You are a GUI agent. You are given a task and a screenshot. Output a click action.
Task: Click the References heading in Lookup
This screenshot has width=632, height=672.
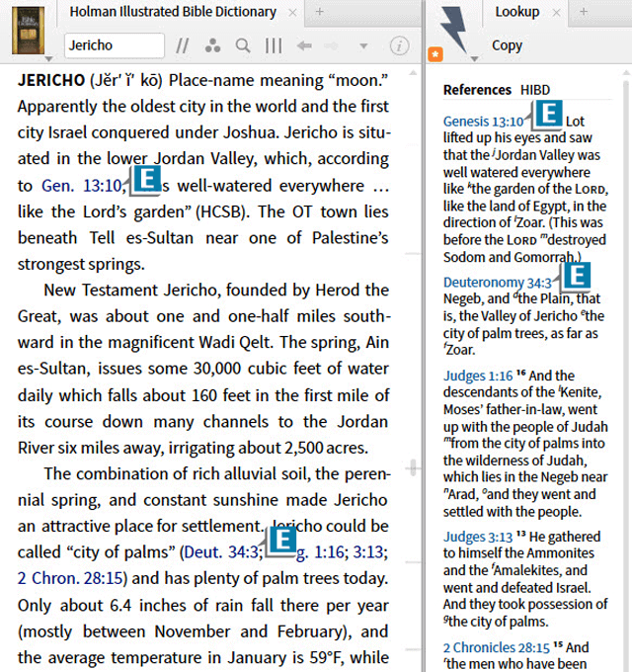click(477, 90)
